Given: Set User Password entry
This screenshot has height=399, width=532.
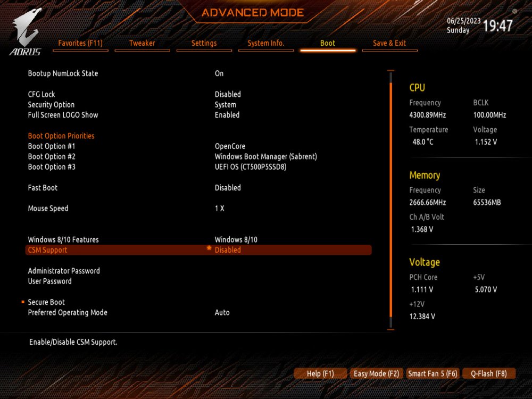Looking at the screenshot, I should pos(50,281).
